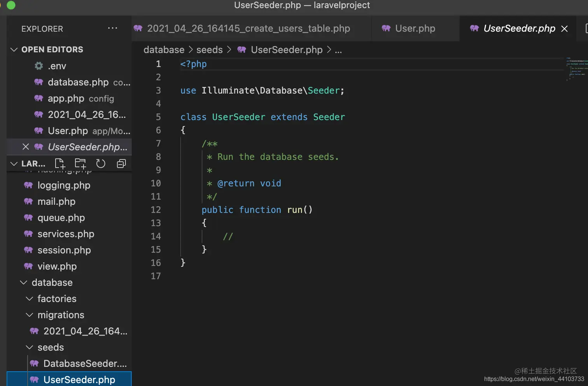Click PHP icon beside app.php open editor
588x386 pixels.
tap(38, 98)
